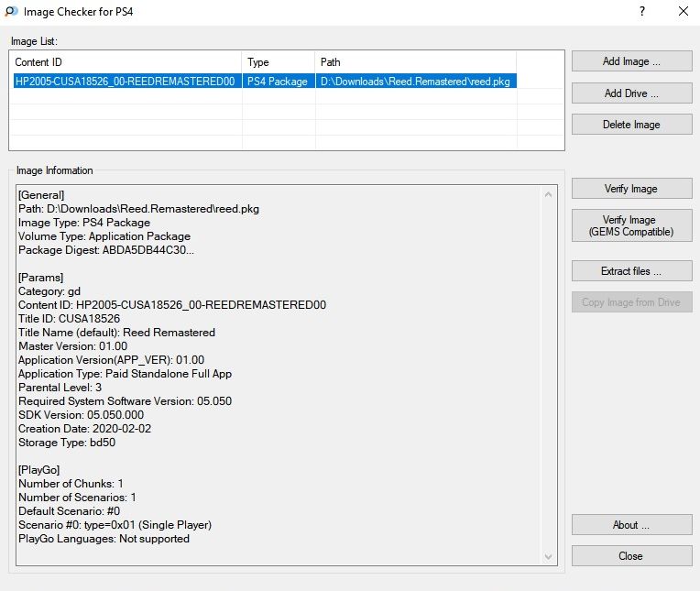The image size is (700, 591).
Task: Click the Number of Chunks: 1 line
Action: pos(71,484)
